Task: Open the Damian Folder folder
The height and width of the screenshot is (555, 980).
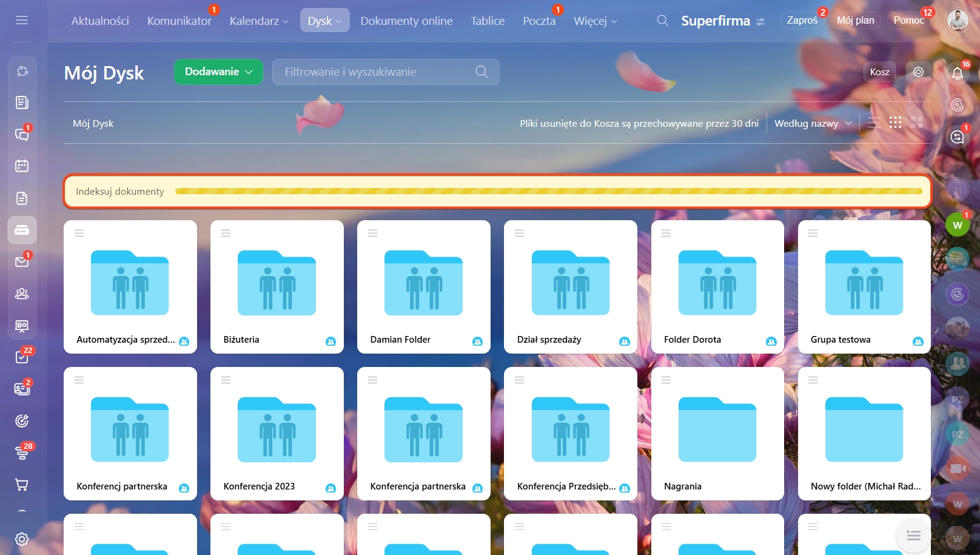Action: (x=423, y=286)
